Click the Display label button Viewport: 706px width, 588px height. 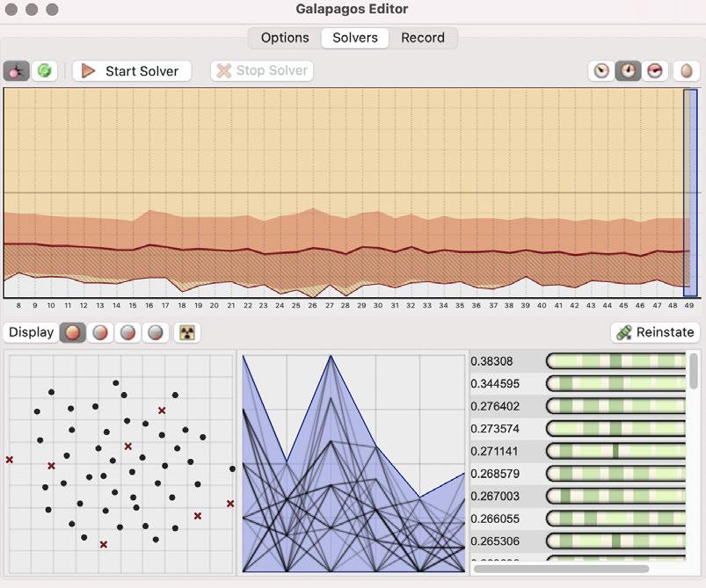click(31, 332)
